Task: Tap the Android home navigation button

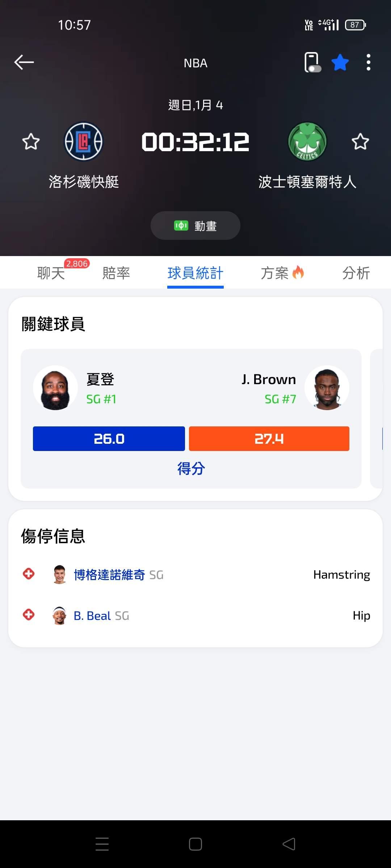Action: pos(195,844)
